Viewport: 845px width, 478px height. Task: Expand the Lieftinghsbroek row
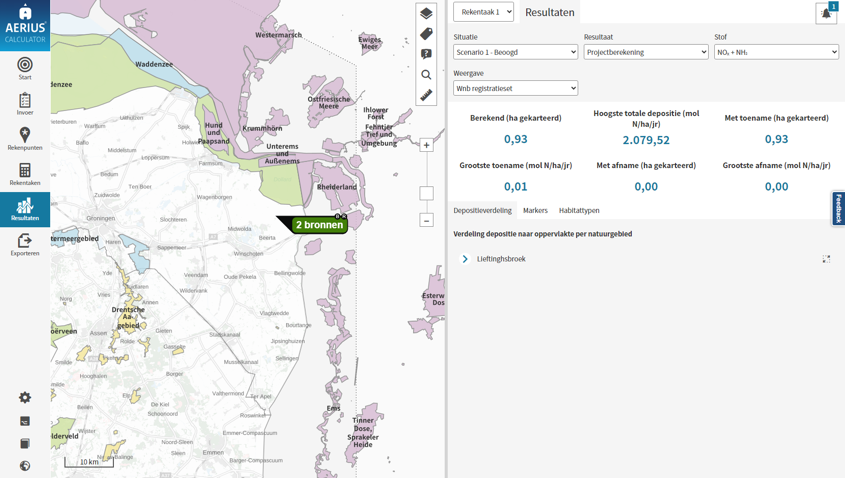point(465,259)
